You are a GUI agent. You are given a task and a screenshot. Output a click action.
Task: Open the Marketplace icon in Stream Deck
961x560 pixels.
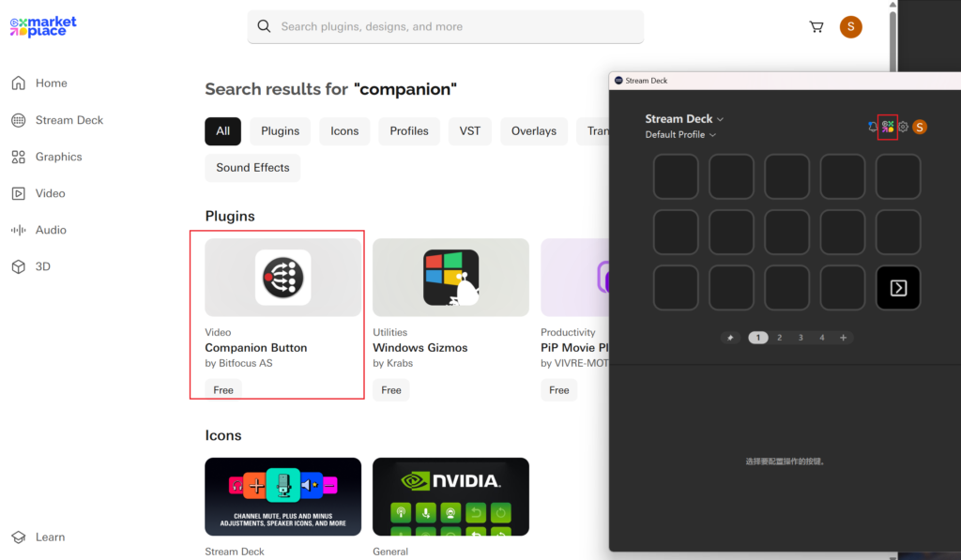pos(888,127)
